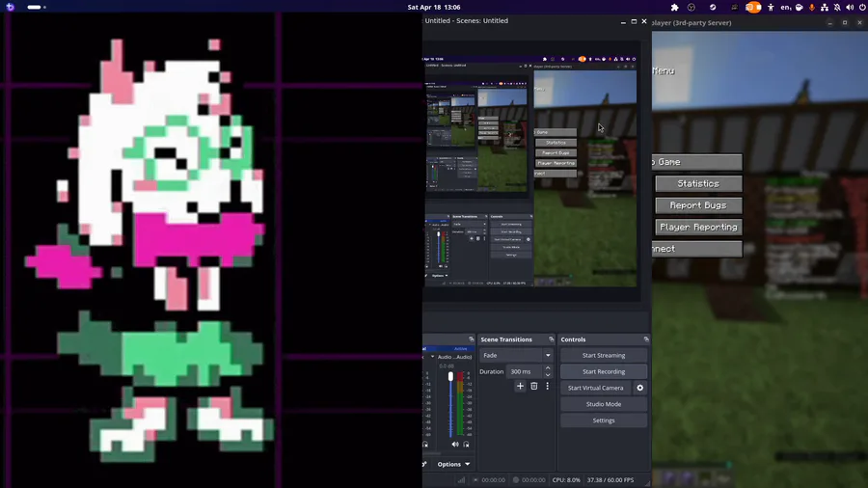
Task: Click the white volume fader handle
Action: pos(450,376)
